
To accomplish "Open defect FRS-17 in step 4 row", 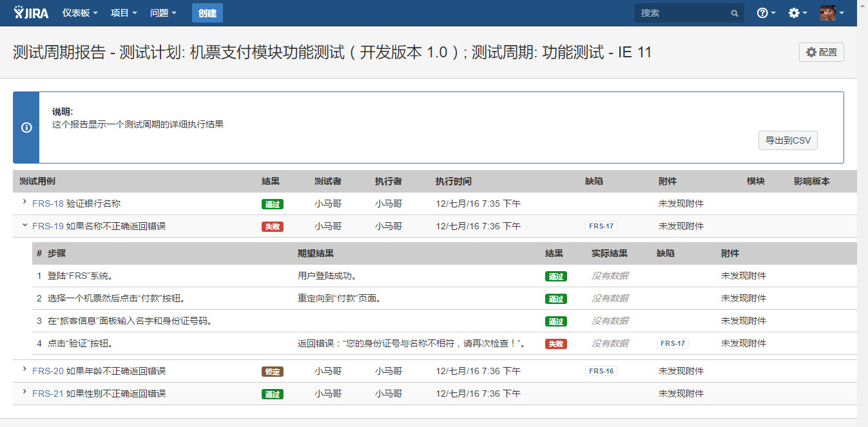I will [x=673, y=343].
